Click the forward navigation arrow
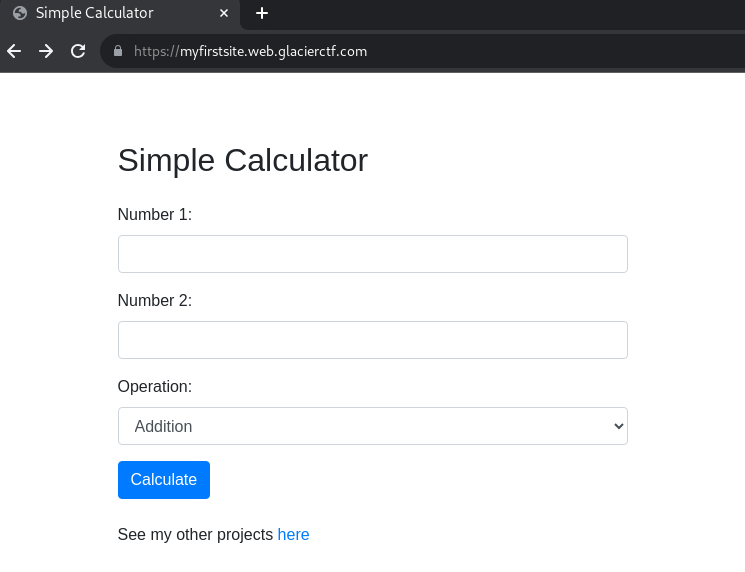745x572 pixels. 46,51
